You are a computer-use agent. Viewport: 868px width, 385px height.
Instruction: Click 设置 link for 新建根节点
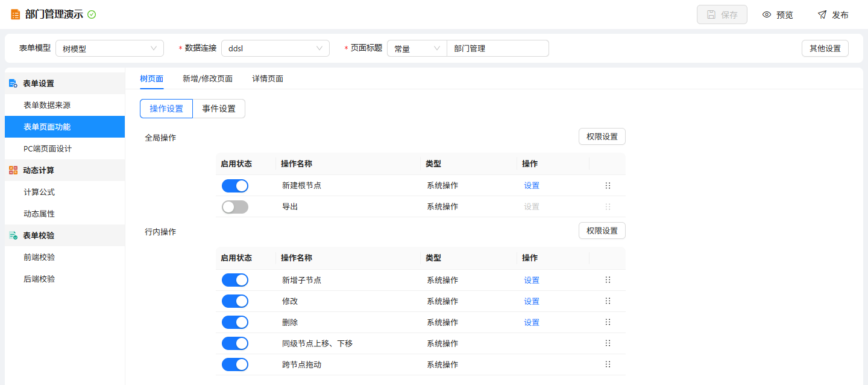coord(532,185)
